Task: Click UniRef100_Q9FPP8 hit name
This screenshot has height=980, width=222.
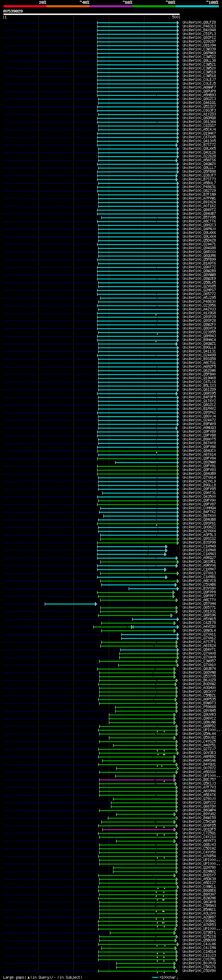Action: (199, 592)
